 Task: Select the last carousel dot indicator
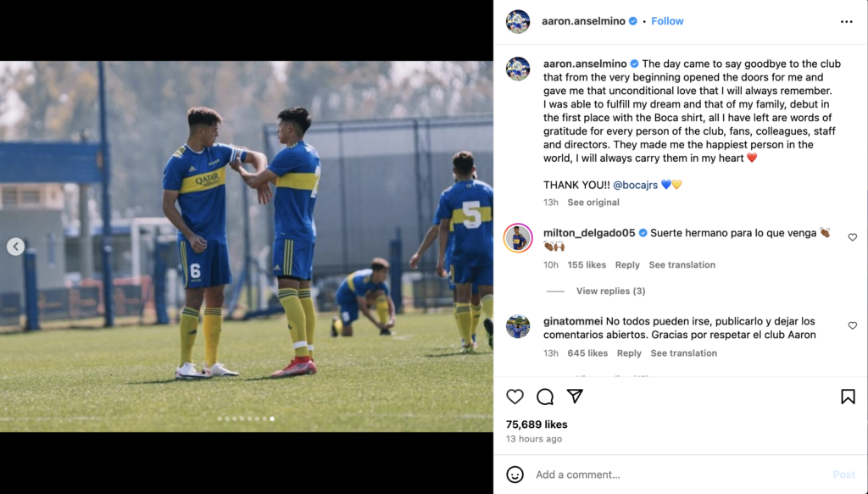(x=272, y=419)
